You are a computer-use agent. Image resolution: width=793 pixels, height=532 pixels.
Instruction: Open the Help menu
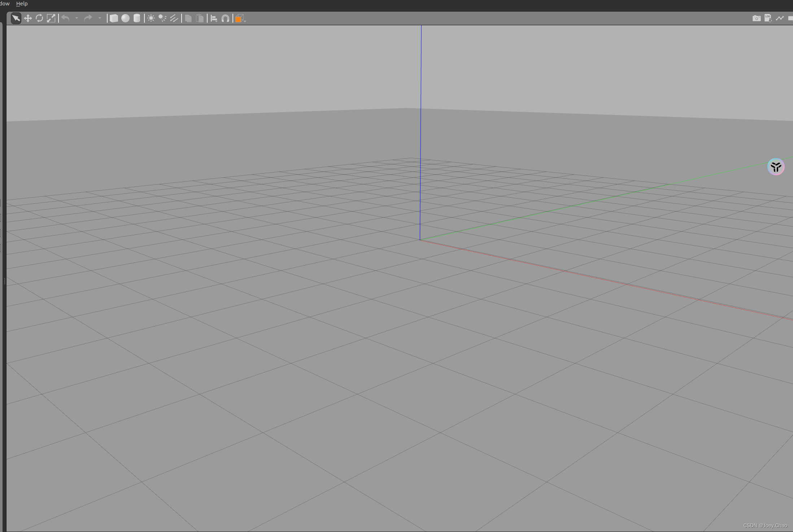(22, 4)
